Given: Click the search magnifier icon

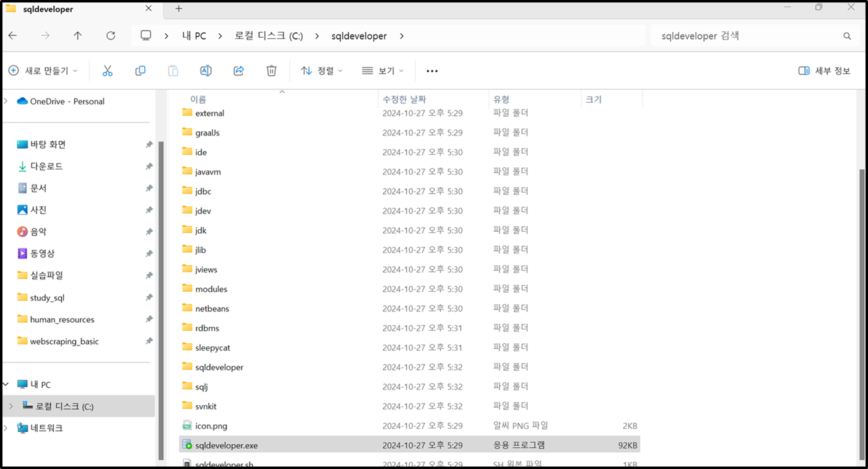Looking at the screenshot, I should pyautogui.click(x=847, y=36).
